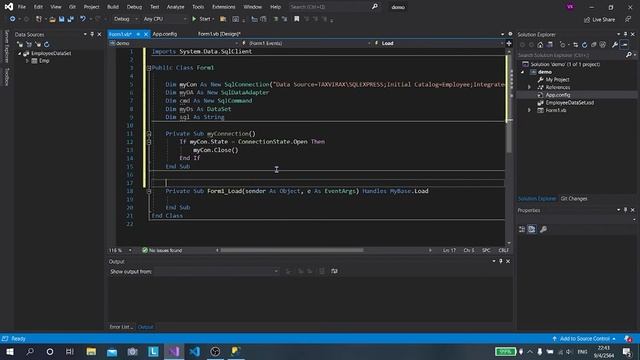Select My Project in Solution Explorer

(557, 80)
